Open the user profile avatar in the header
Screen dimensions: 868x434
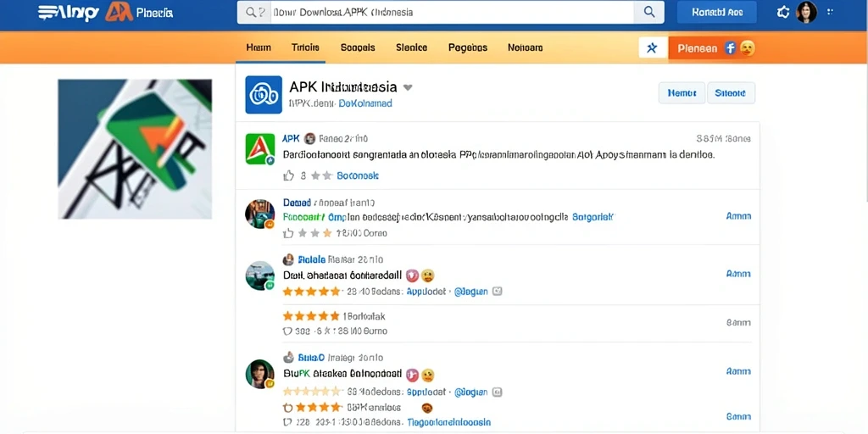pyautogui.click(x=807, y=12)
